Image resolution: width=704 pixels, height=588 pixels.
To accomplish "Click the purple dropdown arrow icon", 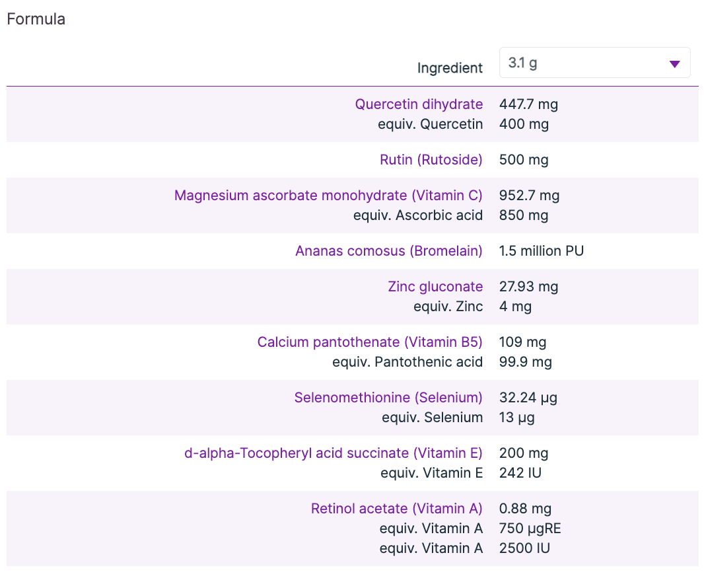I will (x=674, y=64).
